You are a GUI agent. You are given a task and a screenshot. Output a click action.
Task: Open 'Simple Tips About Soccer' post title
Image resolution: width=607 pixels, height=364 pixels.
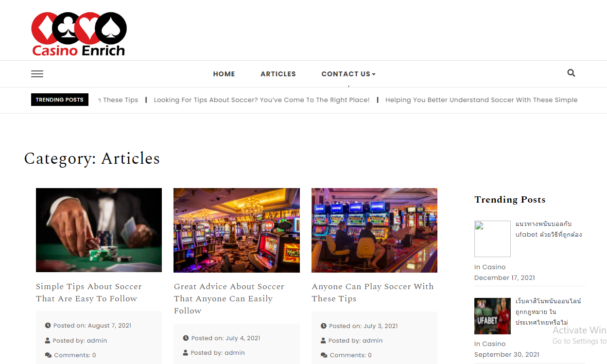tap(89, 293)
